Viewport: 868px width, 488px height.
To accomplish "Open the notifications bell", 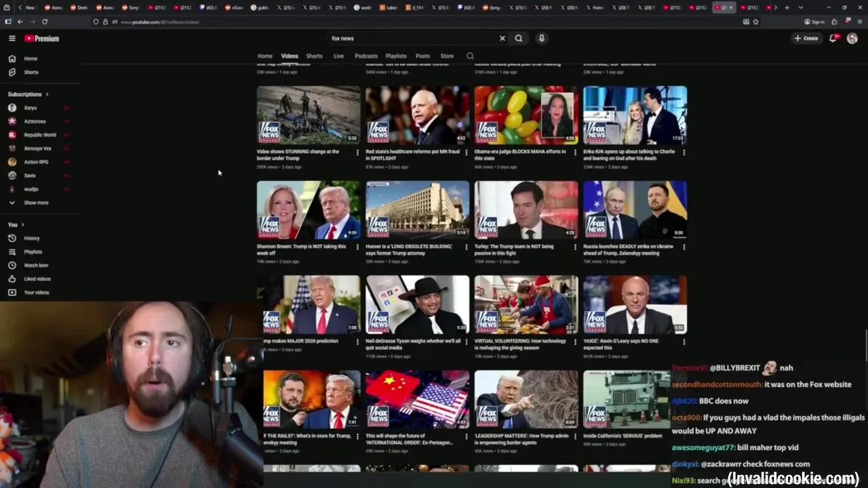I will pos(833,39).
